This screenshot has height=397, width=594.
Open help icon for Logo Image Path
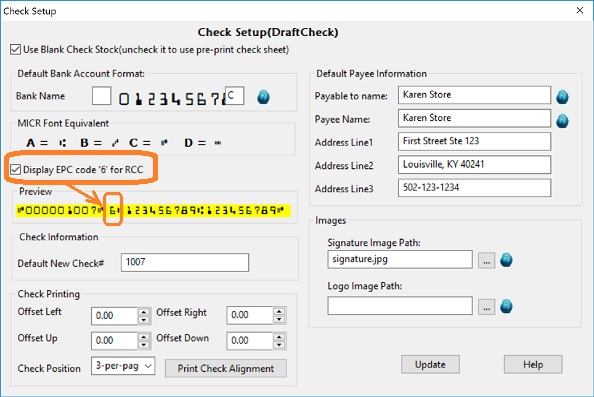pos(506,306)
